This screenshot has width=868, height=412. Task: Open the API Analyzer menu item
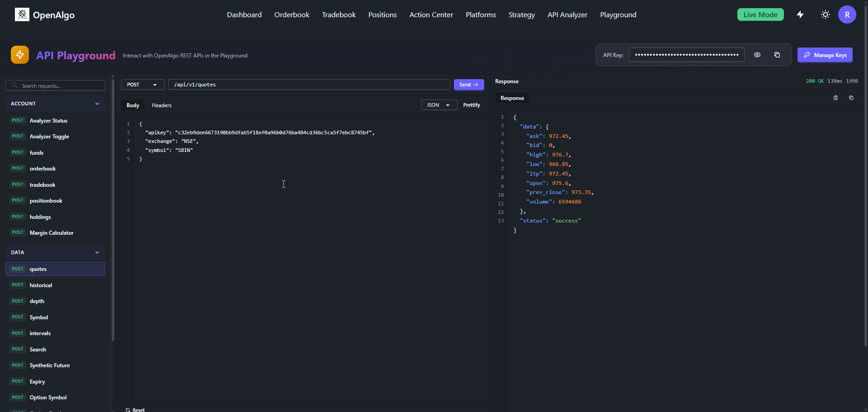pyautogui.click(x=567, y=14)
